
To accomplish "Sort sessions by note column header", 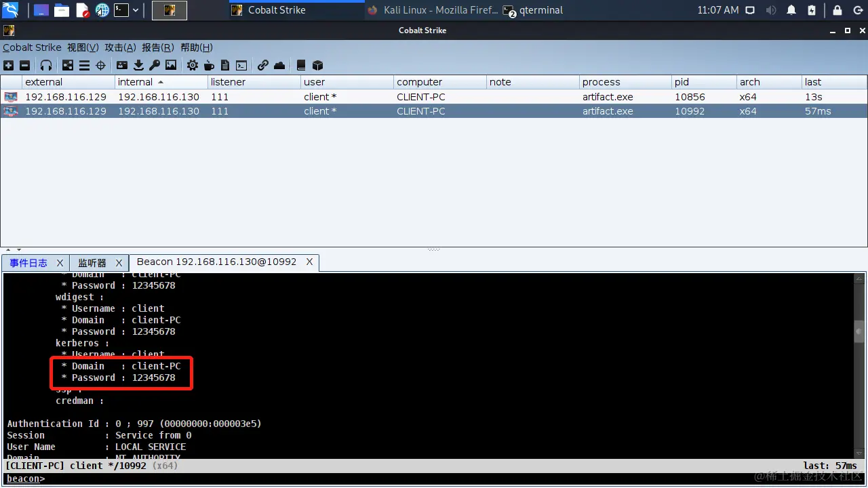I will 533,82.
